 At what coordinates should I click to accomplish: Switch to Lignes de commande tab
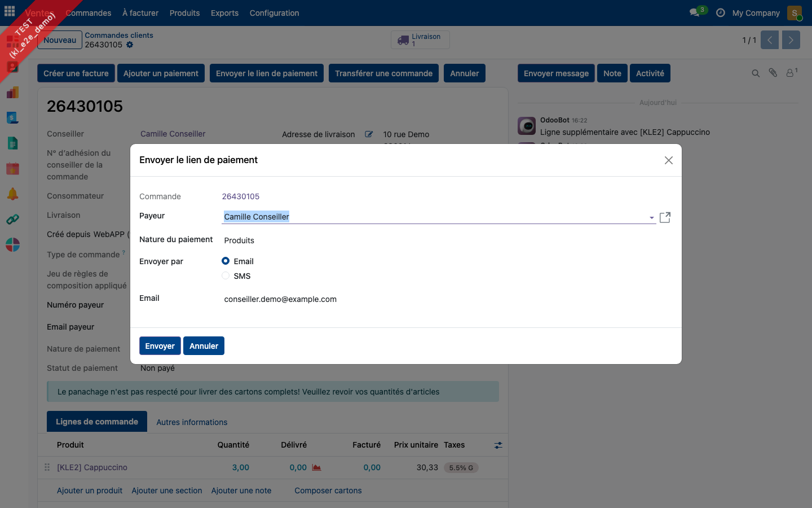tap(97, 422)
